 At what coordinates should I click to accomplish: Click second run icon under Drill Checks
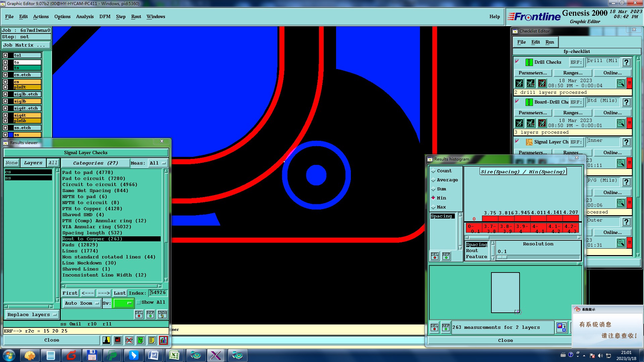coord(531,83)
